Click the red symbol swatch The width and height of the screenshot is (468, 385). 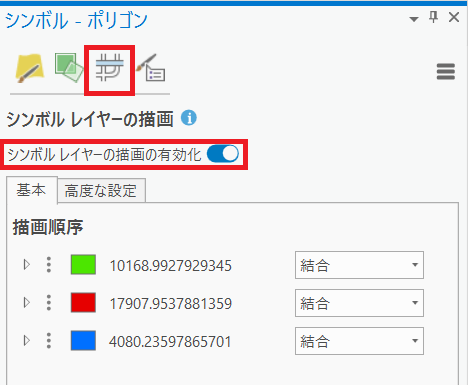pyautogui.click(x=83, y=303)
